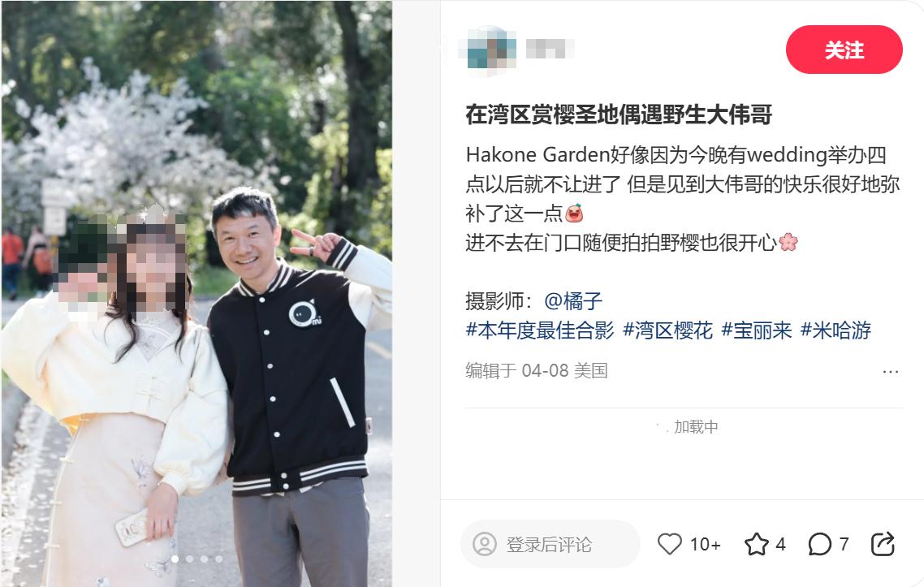Screen dimensions: 924x587
Task: Select the first image carousel dot
Action: click(175, 559)
